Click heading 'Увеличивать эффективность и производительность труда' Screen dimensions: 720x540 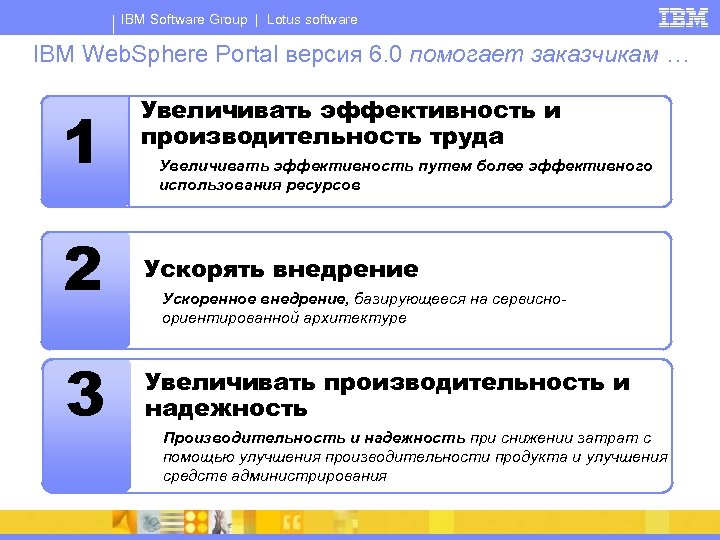click(x=351, y=124)
